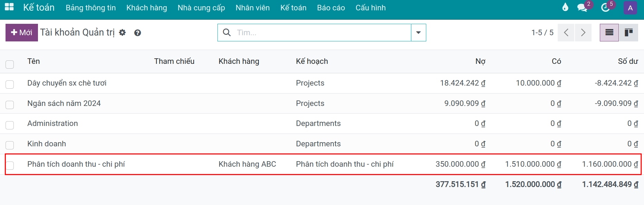Switch to list view
The image size is (644, 205).
609,32
